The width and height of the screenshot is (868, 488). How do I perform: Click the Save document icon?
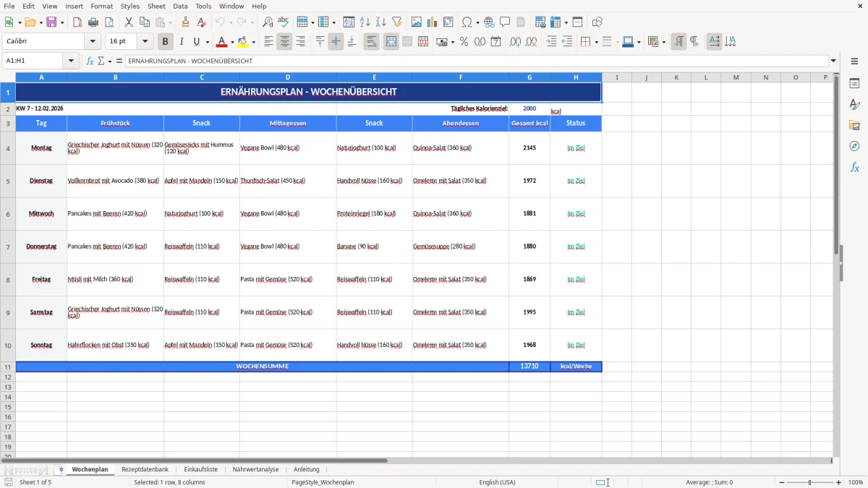pos(51,22)
